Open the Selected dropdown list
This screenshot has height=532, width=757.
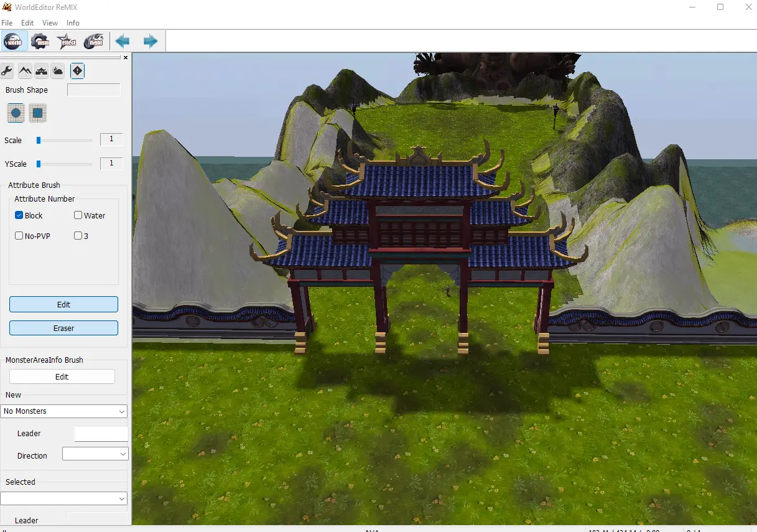(64, 498)
